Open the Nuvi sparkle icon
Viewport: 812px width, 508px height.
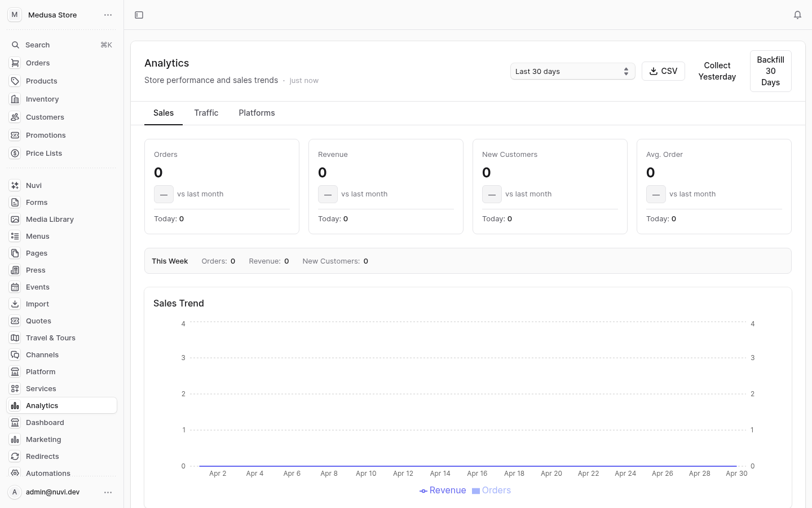pyautogui.click(x=15, y=185)
